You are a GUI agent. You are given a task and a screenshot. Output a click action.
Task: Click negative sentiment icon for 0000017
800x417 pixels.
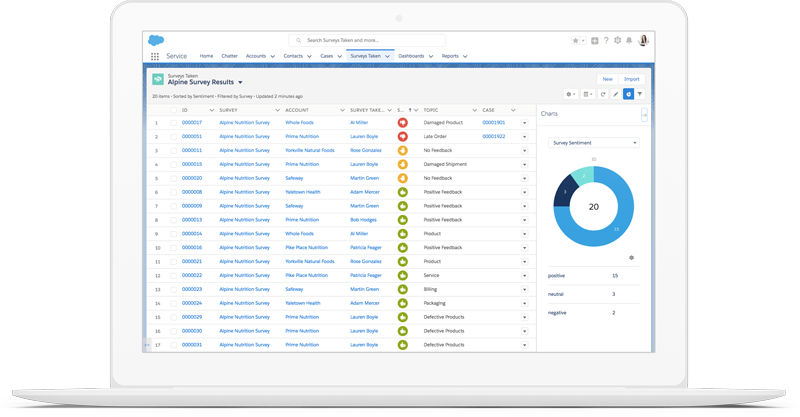403,122
